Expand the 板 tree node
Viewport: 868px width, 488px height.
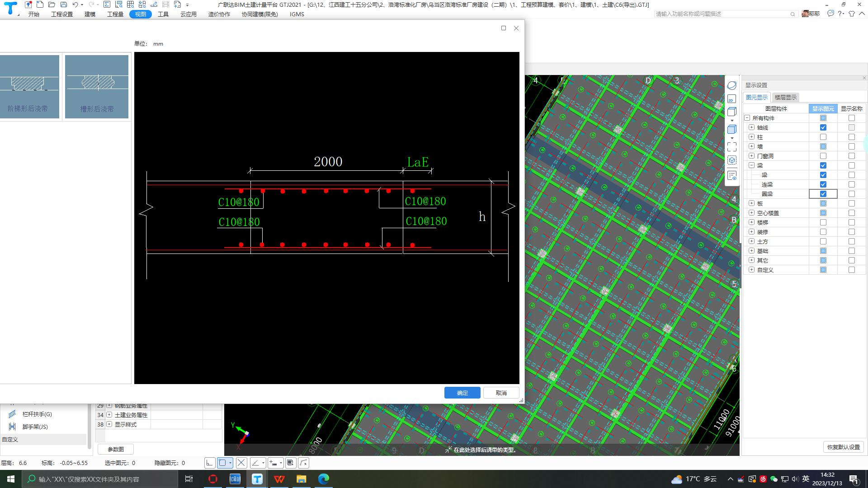751,203
